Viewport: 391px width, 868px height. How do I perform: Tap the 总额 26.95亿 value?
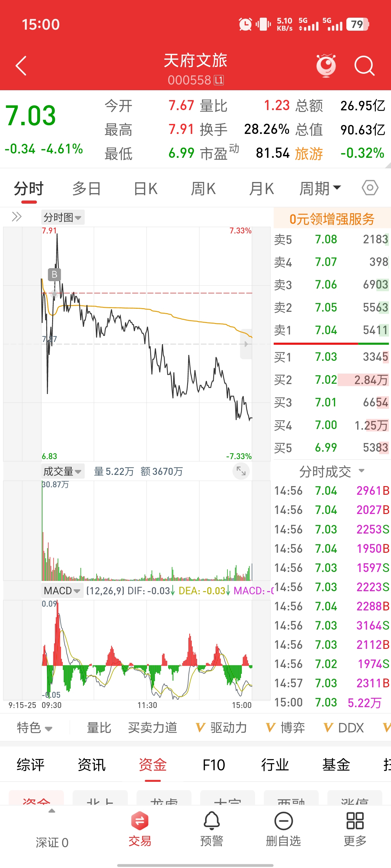(363, 106)
